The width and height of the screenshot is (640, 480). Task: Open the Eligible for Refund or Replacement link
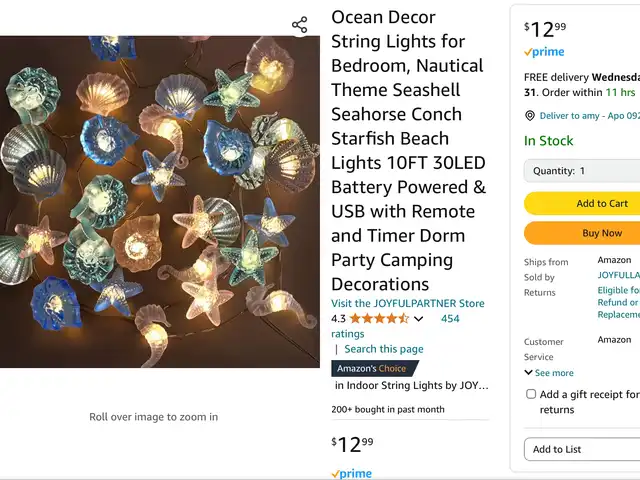tap(618, 302)
